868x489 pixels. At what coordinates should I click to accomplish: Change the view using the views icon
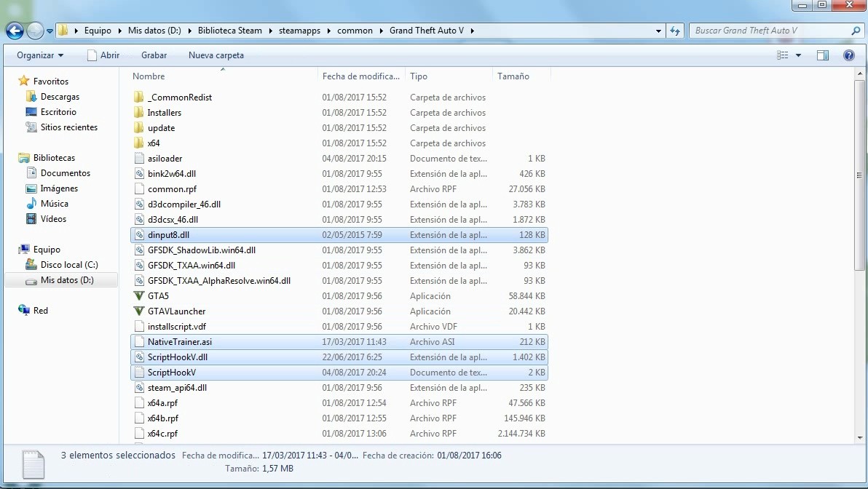(x=782, y=55)
